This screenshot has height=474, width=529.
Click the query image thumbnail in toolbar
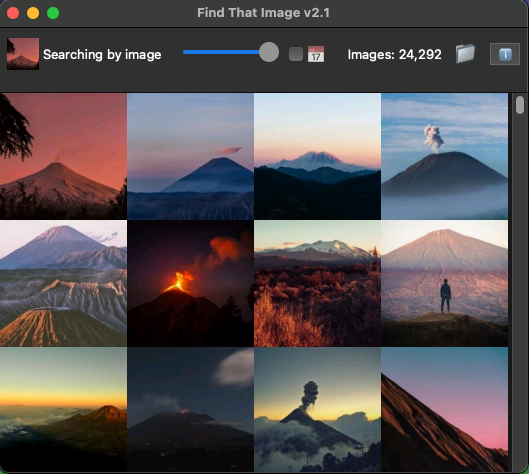23,54
